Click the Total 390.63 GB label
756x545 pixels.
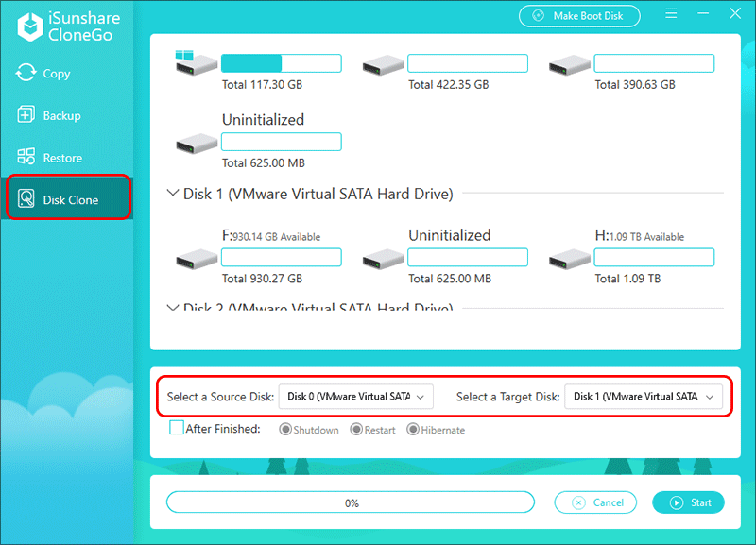(x=635, y=85)
